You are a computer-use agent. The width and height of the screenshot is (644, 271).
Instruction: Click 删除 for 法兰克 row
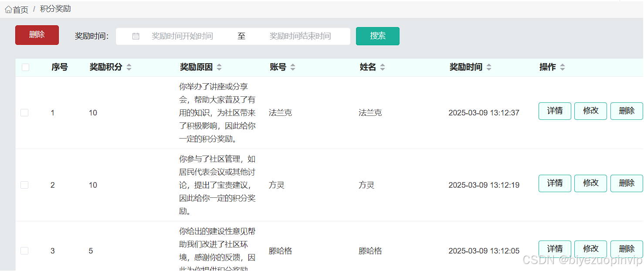tap(627, 111)
